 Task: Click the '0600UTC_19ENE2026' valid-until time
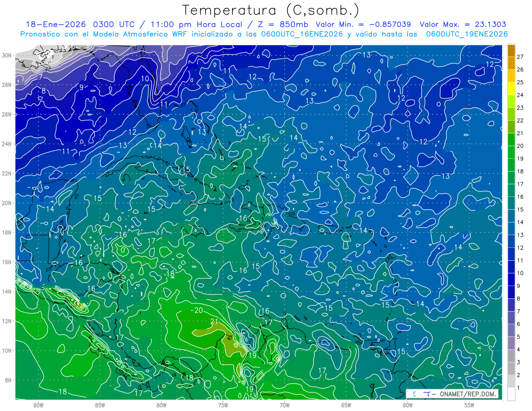(x=467, y=34)
